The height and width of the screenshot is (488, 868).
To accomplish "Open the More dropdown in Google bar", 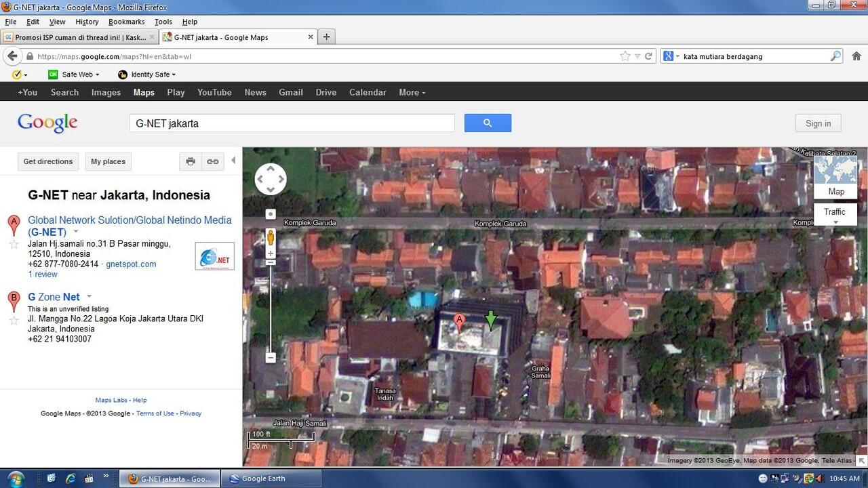I will coord(412,92).
